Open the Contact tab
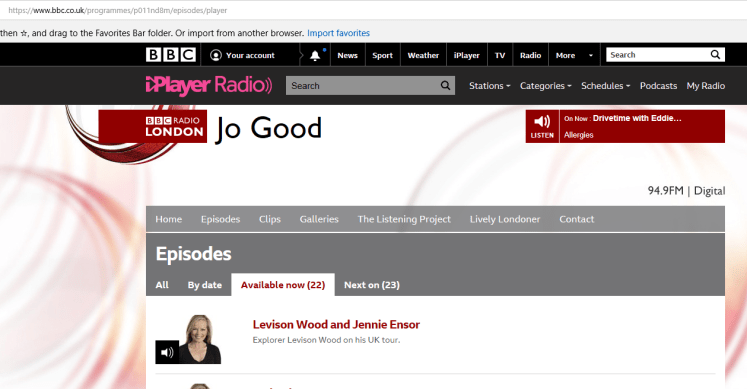747x389 pixels. click(x=576, y=219)
